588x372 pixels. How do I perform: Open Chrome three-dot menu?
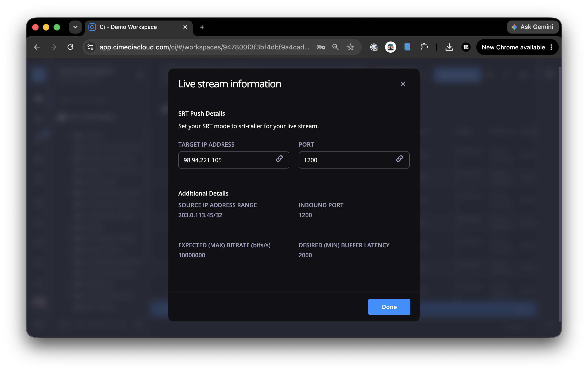click(x=551, y=47)
